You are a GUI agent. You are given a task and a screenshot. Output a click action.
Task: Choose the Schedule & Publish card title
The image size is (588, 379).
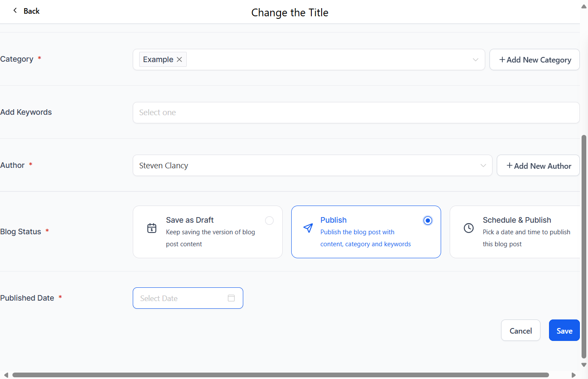(517, 220)
